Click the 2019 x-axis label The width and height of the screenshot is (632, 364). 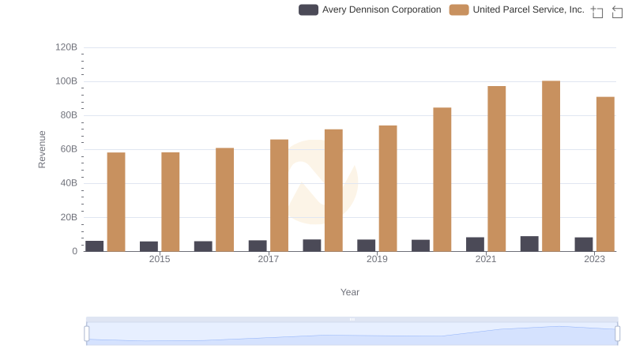coord(377,259)
